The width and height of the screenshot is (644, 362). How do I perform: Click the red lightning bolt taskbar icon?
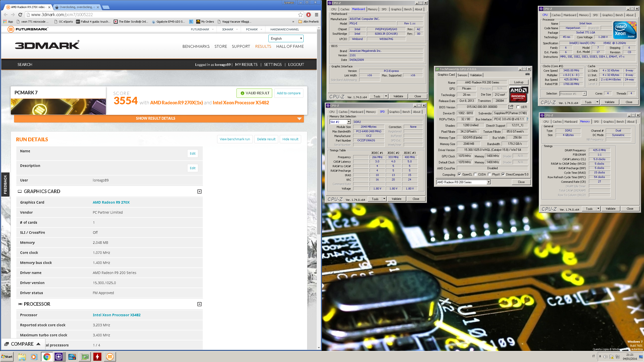click(97, 357)
